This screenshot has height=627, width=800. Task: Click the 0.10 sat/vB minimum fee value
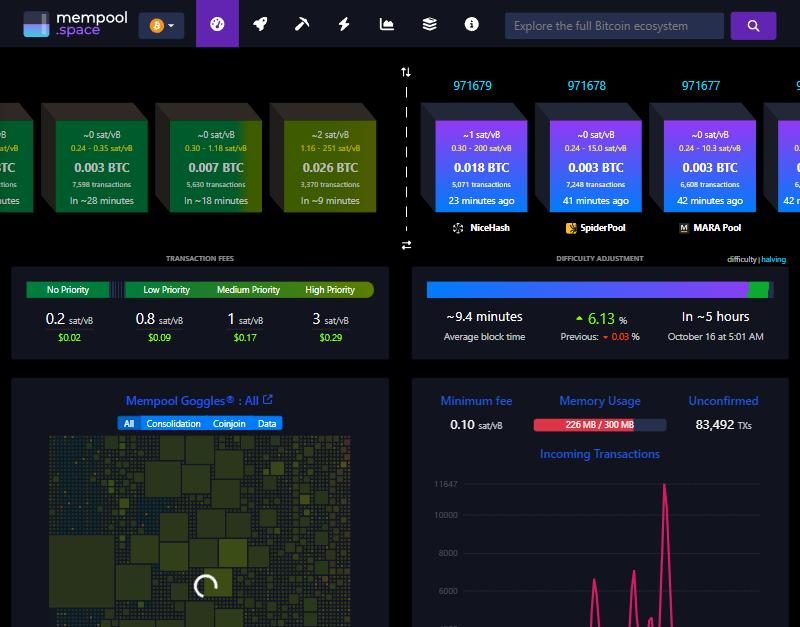click(476, 424)
